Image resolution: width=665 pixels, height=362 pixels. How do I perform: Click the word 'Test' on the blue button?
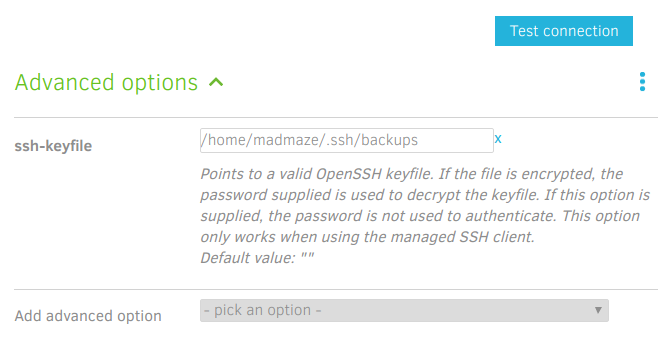pyautogui.click(x=524, y=31)
